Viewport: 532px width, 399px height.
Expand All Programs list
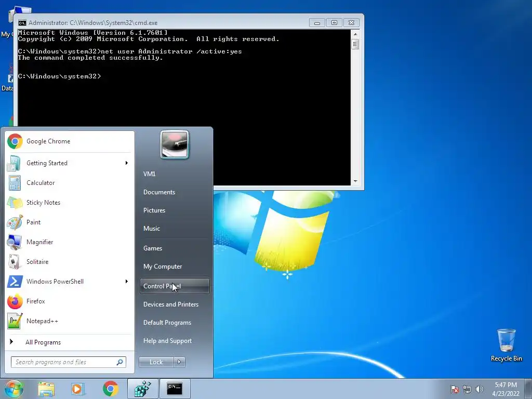pos(69,342)
